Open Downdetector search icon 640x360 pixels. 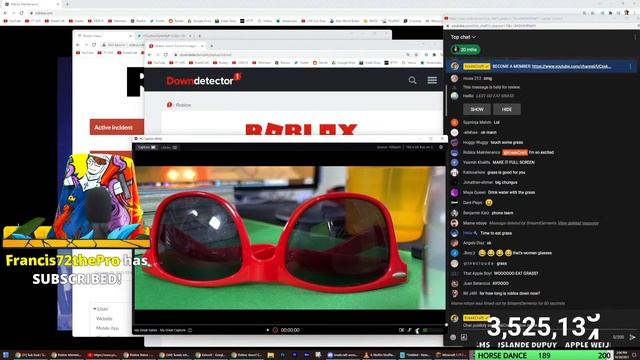coord(412,80)
